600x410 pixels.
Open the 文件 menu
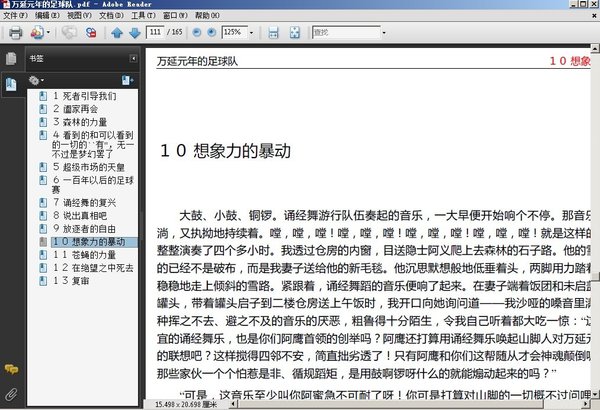(x=15, y=15)
